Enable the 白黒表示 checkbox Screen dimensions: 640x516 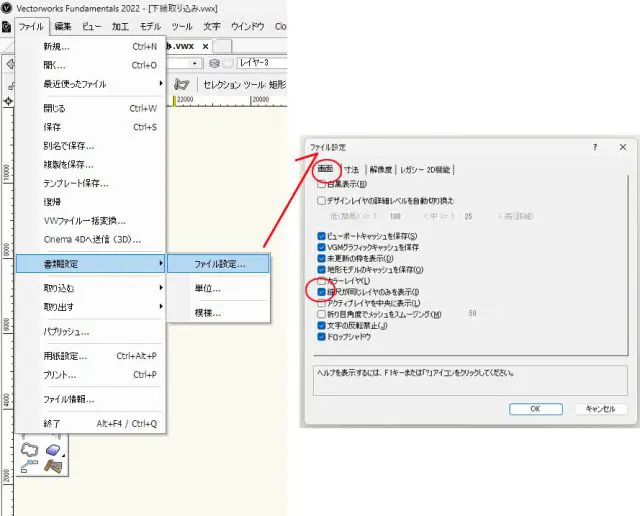[322, 184]
